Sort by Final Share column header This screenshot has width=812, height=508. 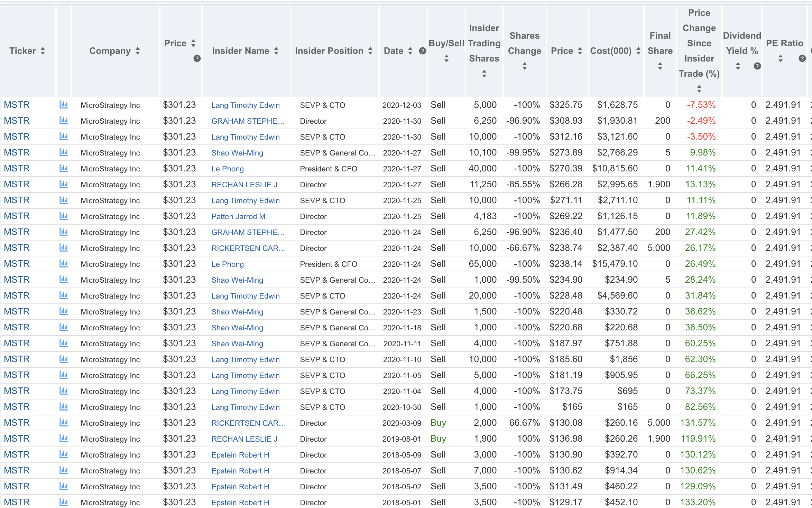(660, 66)
